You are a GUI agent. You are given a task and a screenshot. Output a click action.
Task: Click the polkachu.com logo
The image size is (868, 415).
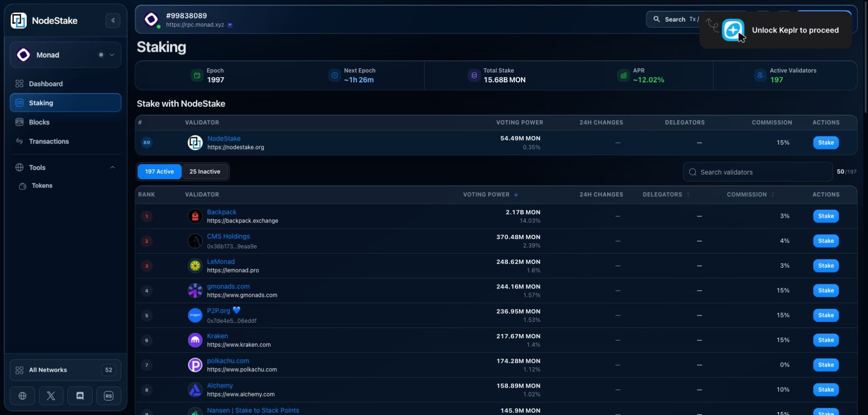[195, 365]
